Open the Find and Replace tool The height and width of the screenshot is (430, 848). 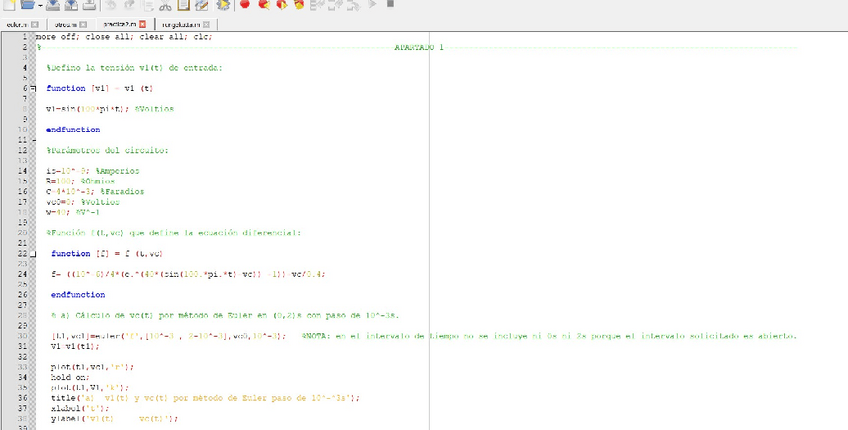click(201, 5)
